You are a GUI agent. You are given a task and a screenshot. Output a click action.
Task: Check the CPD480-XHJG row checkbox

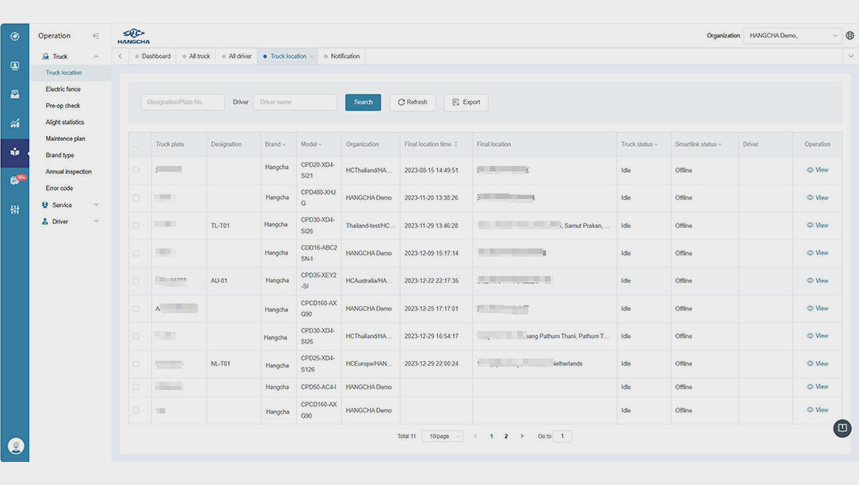click(x=136, y=198)
